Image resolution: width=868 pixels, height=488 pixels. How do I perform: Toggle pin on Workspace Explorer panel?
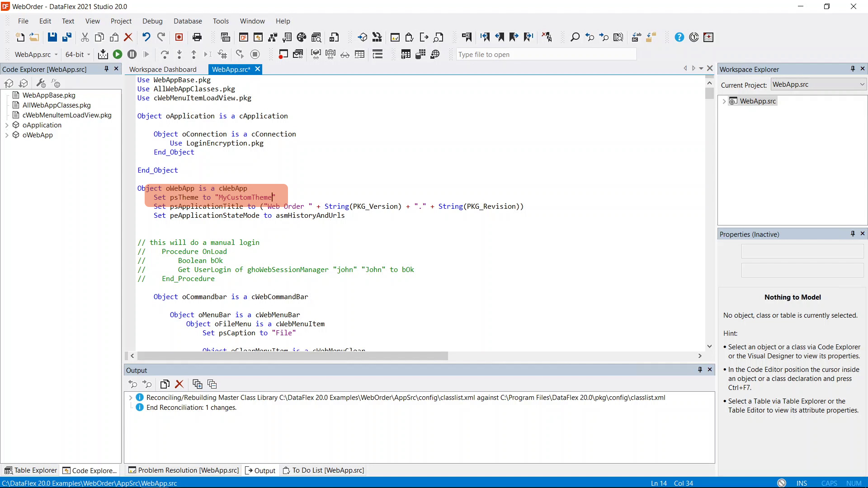coord(853,69)
